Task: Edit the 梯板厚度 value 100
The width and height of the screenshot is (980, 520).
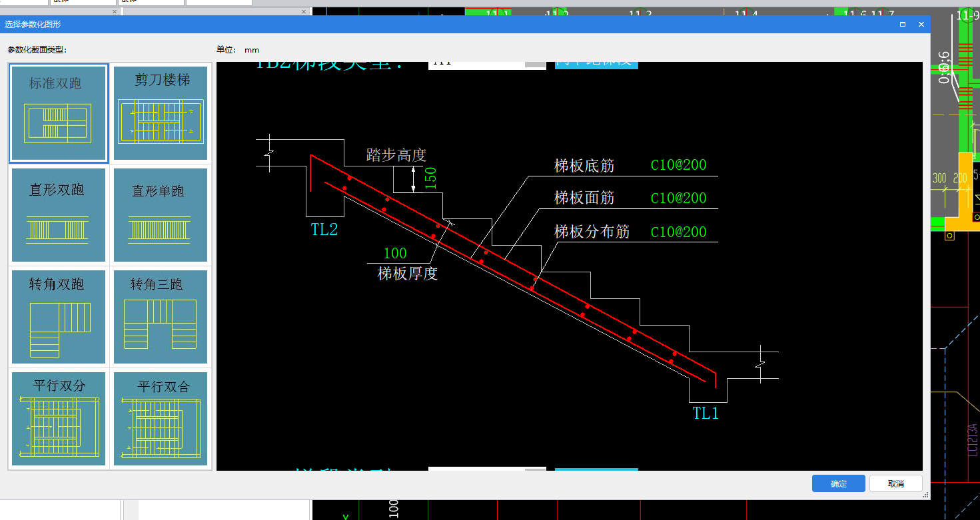Action: pos(395,253)
